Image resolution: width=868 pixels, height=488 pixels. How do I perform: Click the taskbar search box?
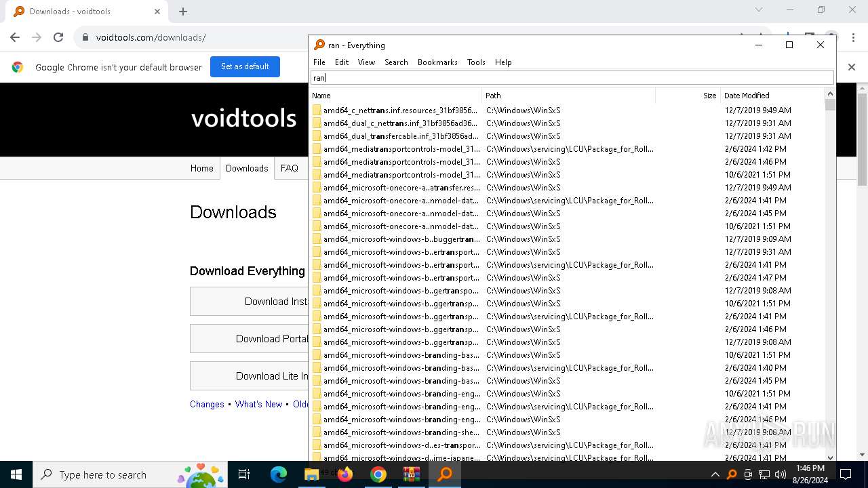[130, 474]
